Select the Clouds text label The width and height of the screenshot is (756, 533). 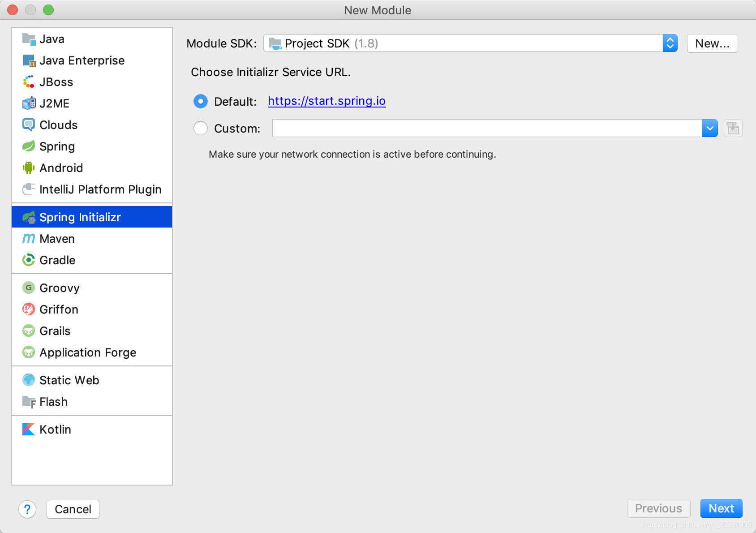58,125
